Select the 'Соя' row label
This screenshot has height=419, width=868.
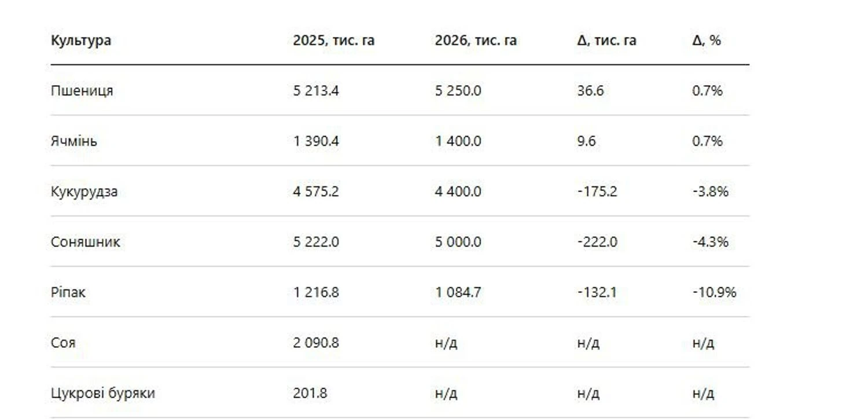pyautogui.click(x=63, y=343)
